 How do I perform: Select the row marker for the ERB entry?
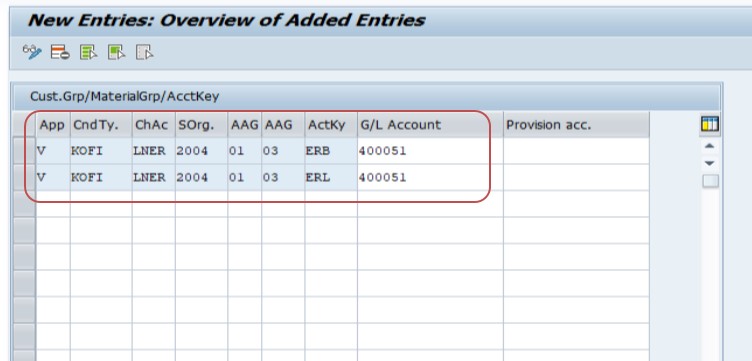[24, 151]
